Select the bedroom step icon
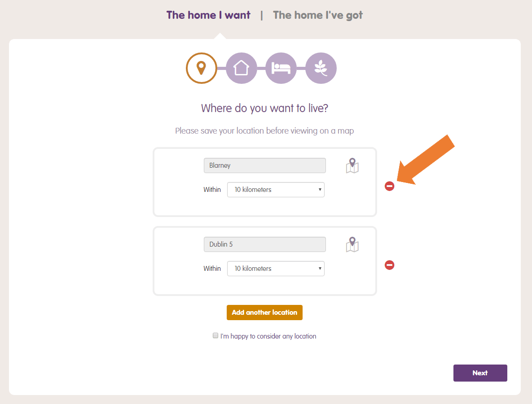Image resolution: width=532 pixels, height=404 pixels. (x=281, y=68)
